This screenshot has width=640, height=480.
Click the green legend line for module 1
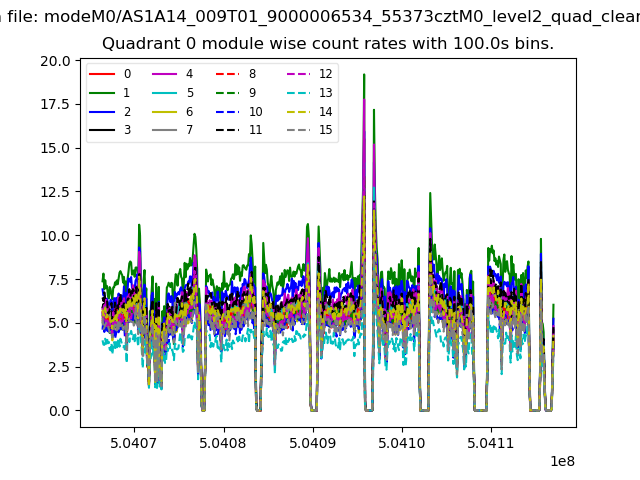102,93
